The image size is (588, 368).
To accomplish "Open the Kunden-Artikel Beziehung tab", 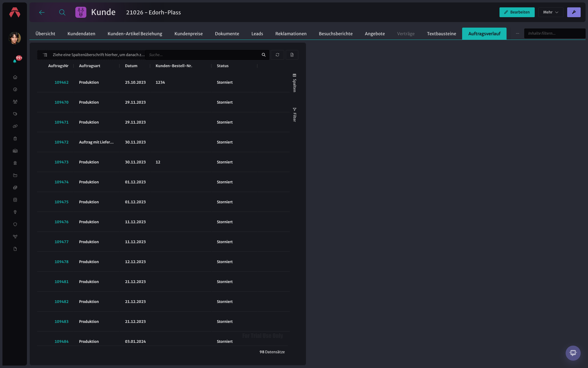I will click(135, 34).
